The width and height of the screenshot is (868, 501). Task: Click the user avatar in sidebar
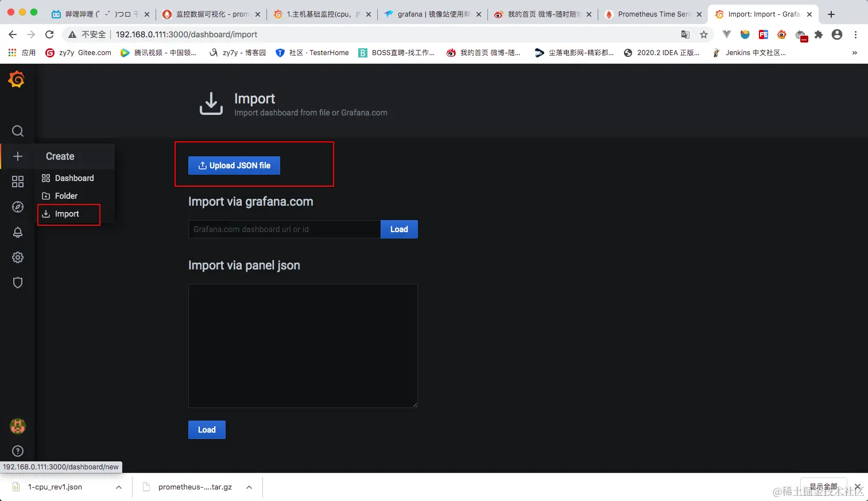[18, 426]
